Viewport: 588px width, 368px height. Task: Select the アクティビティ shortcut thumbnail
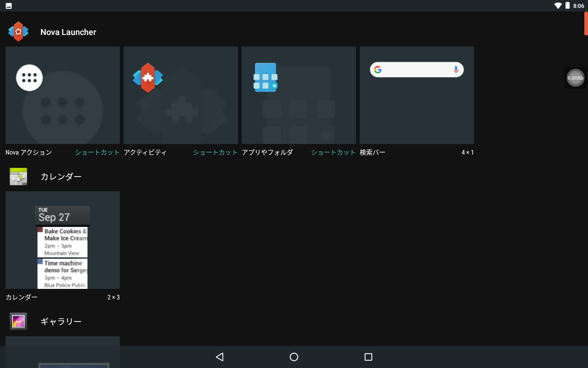point(181,95)
